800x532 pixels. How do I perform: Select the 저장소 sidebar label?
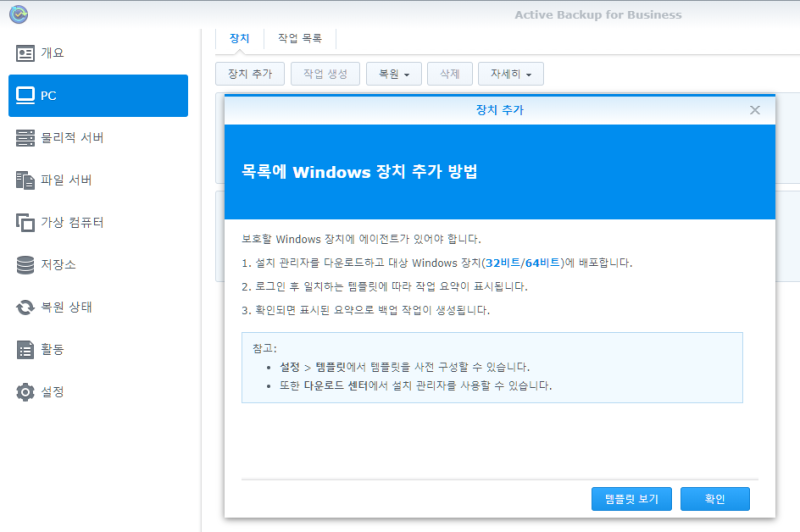click(58, 265)
